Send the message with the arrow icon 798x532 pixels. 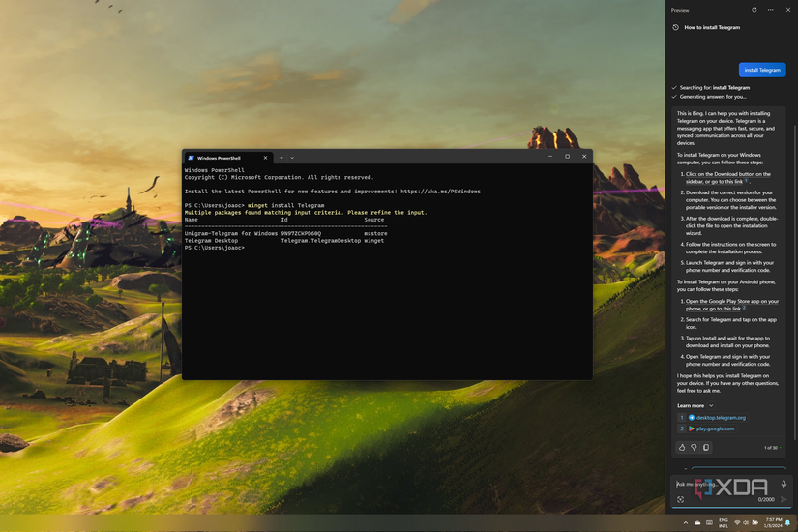[x=783, y=499]
